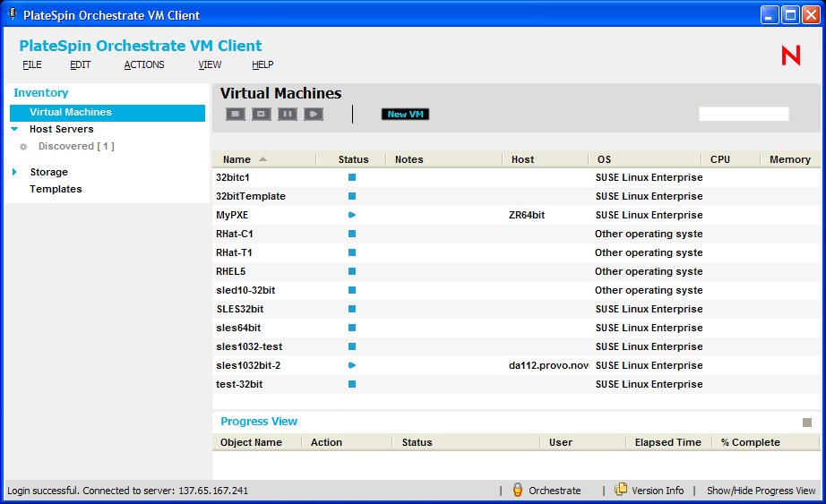Click the Version Info icon in status bar
Image resolution: width=826 pixels, height=504 pixels.
(x=621, y=491)
